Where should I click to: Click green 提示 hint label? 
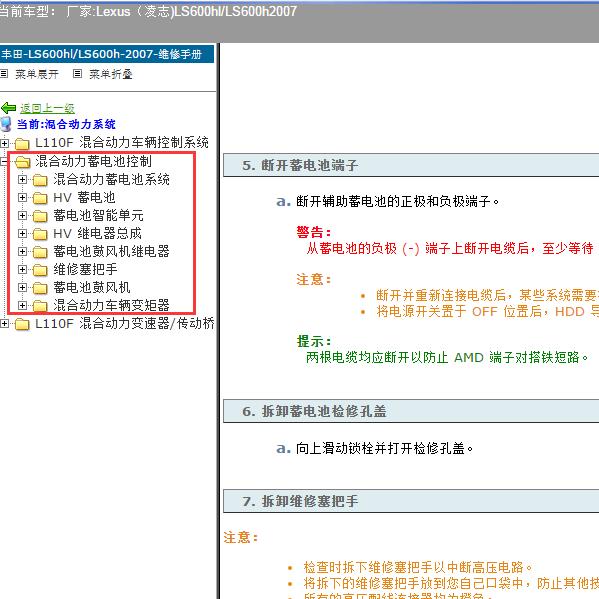coord(314,341)
